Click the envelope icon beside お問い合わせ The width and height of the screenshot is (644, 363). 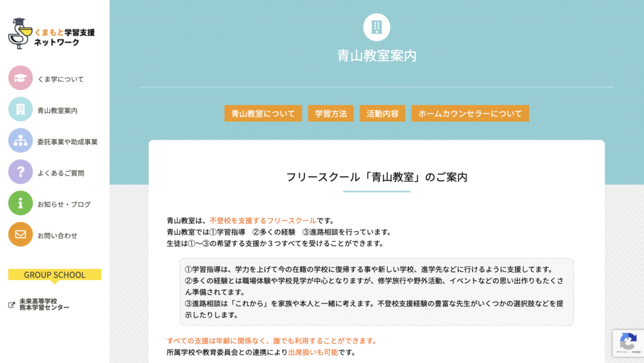pyautogui.click(x=21, y=235)
